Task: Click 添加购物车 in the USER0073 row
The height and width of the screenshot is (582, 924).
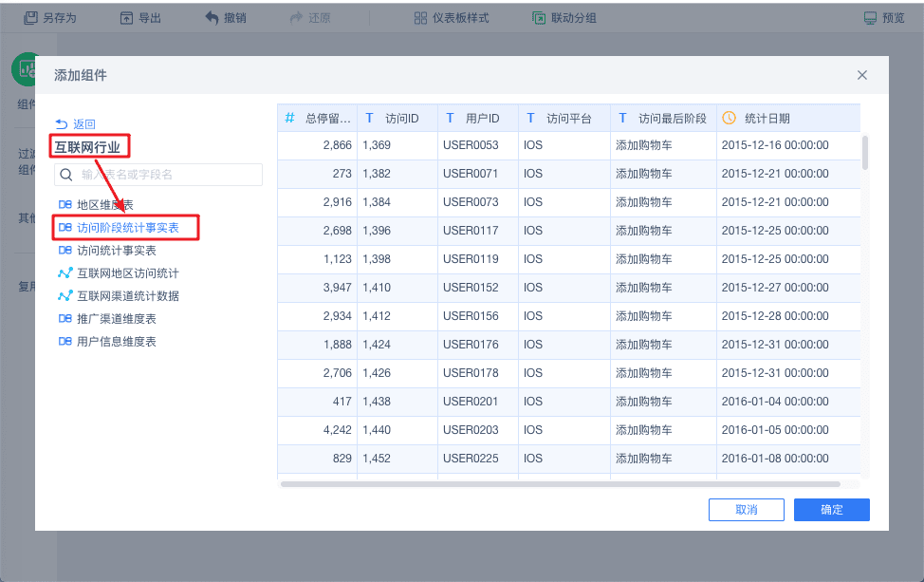Action: pos(644,202)
